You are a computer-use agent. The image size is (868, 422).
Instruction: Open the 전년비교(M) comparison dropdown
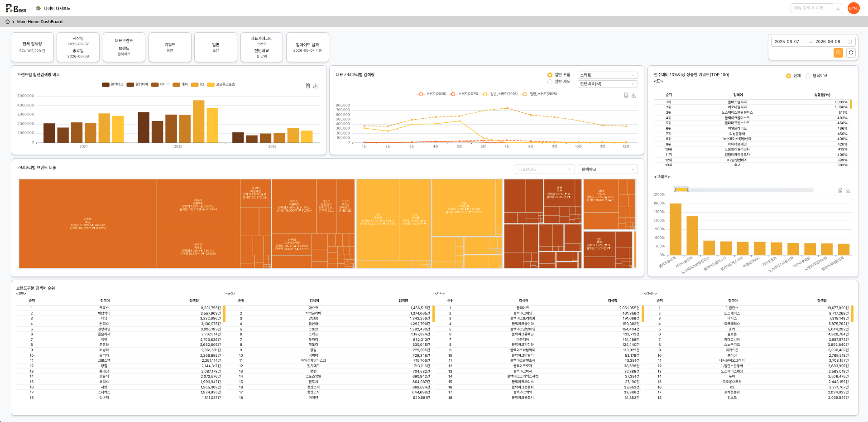coord(608,84)
